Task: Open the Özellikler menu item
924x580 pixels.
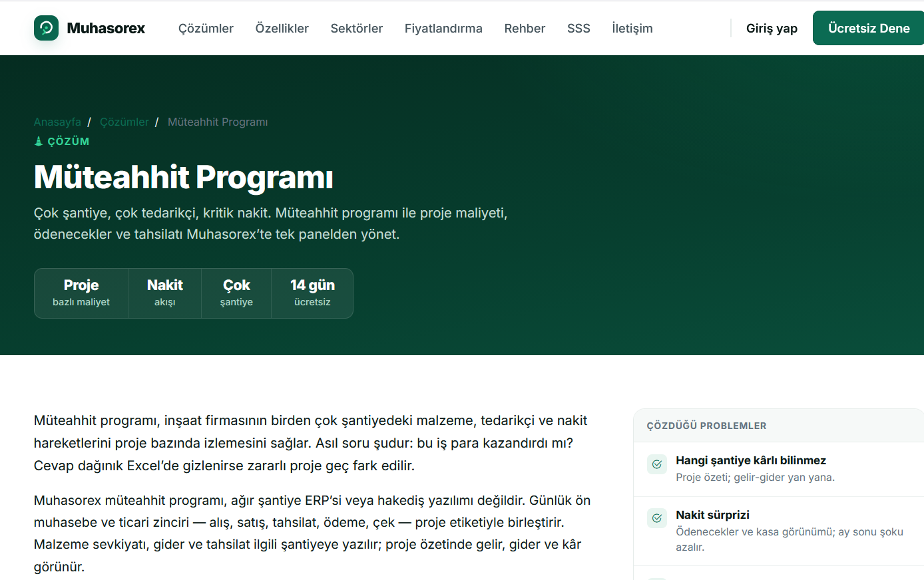Action: [x=282, y=28]
